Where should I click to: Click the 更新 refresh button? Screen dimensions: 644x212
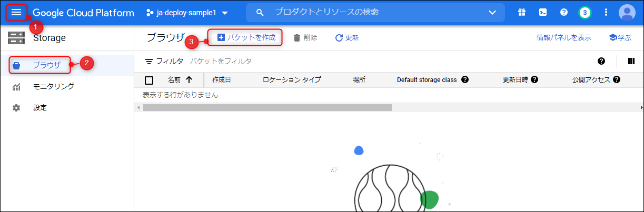[x=347, y=38]
